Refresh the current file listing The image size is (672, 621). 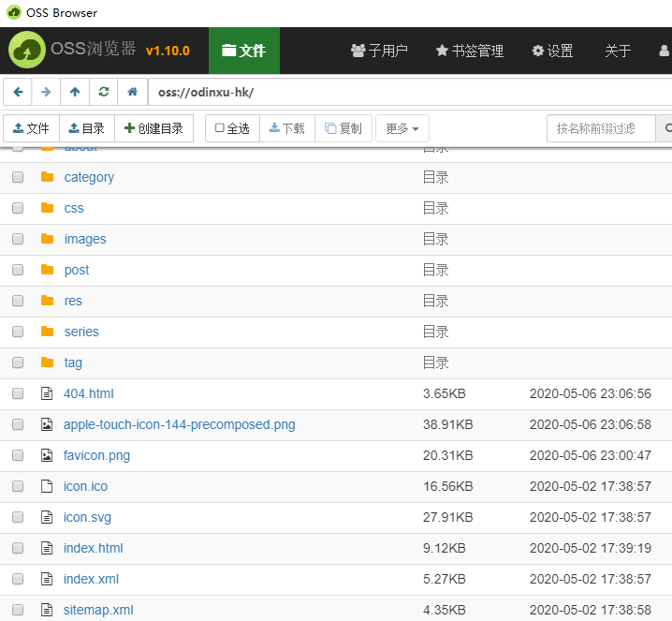(x=104, y=92)
